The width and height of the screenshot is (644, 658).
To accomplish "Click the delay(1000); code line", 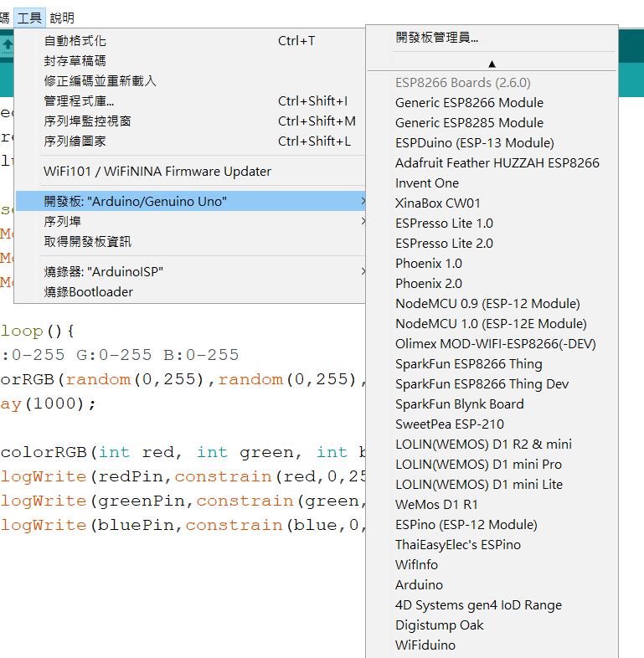I will click(x=49, y=404).
